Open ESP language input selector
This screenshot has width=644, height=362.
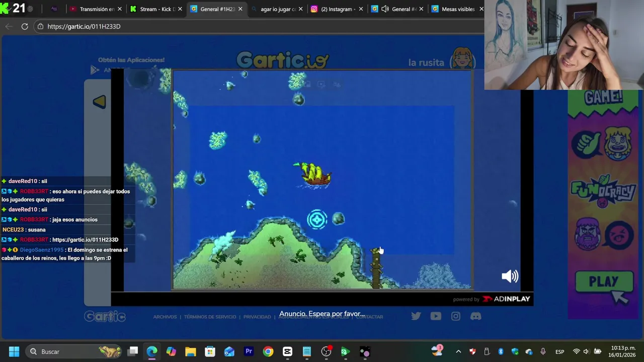559,351
